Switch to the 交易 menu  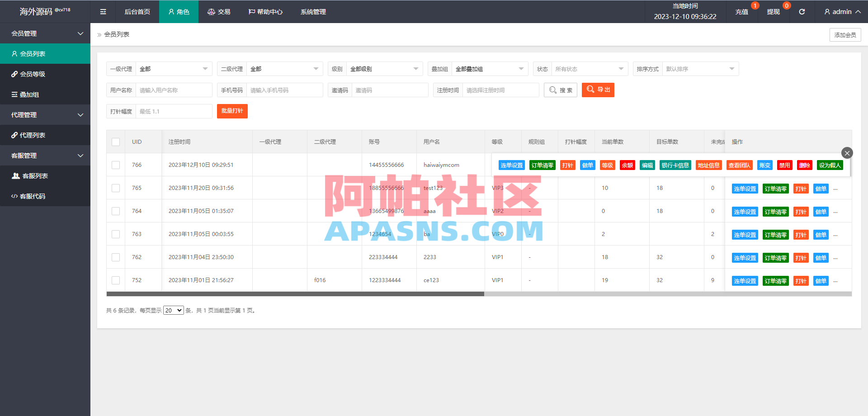219,11
